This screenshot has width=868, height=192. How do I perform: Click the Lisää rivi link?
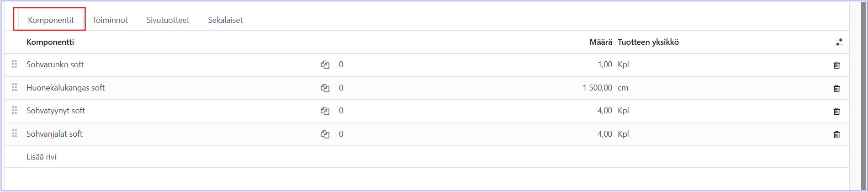tap(42, 157)
